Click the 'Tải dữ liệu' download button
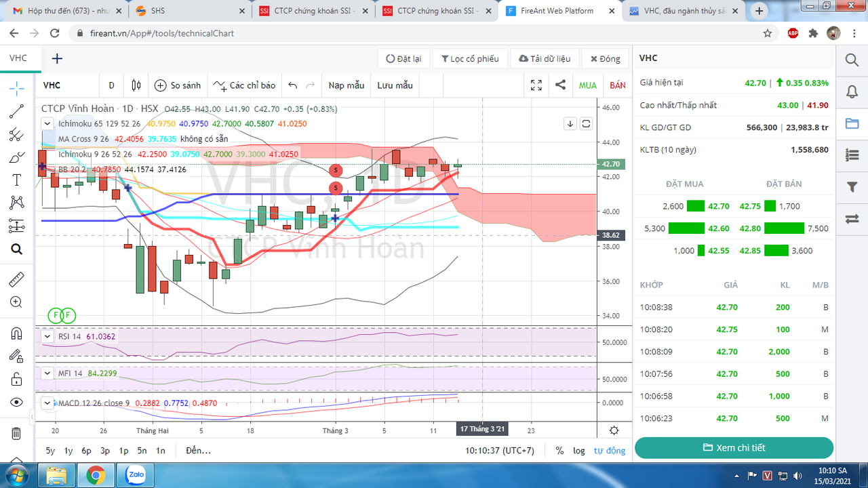This screenshot has width=868, height=488. (545, 59)
